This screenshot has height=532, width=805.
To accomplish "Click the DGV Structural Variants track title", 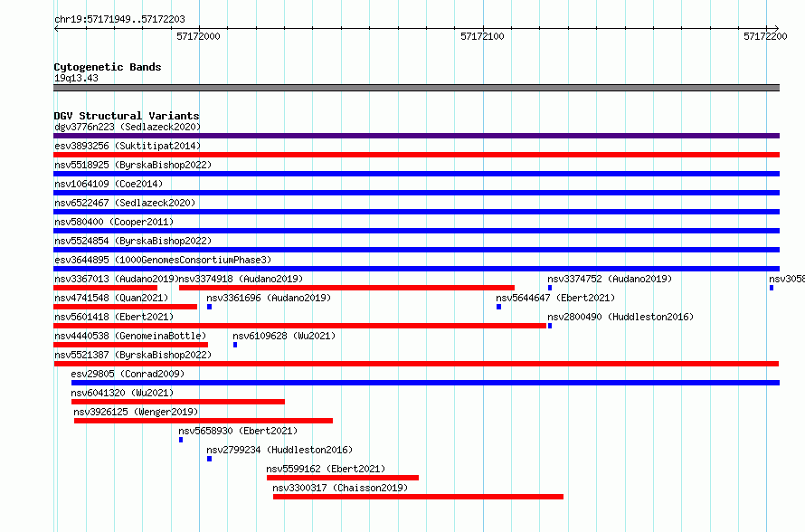I will (127, 116).
